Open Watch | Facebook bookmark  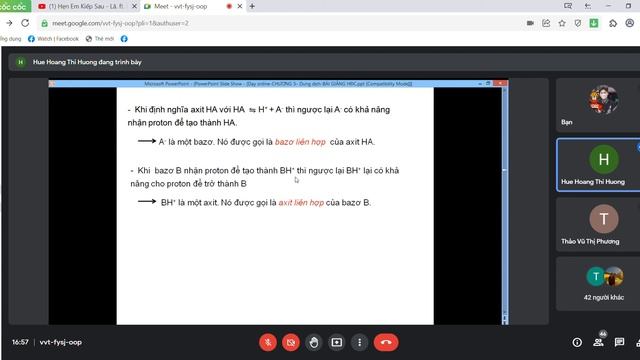point(53,39)
